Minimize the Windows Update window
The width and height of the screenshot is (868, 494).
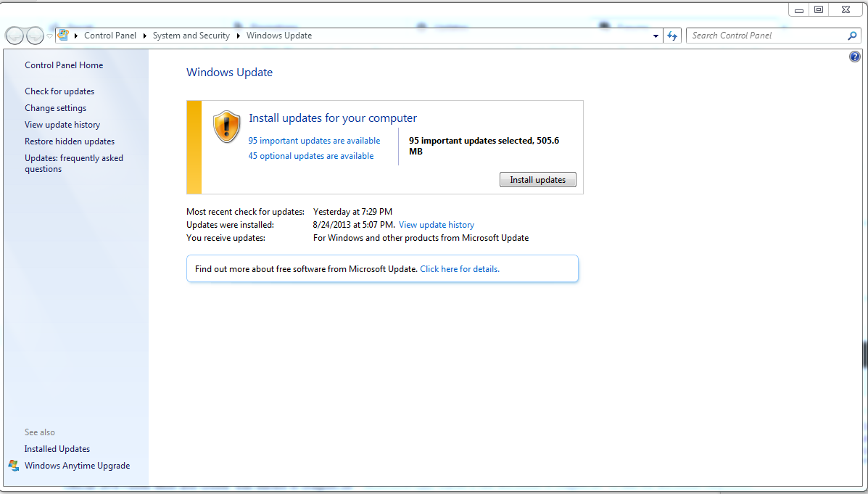click(x=799, y=10)
